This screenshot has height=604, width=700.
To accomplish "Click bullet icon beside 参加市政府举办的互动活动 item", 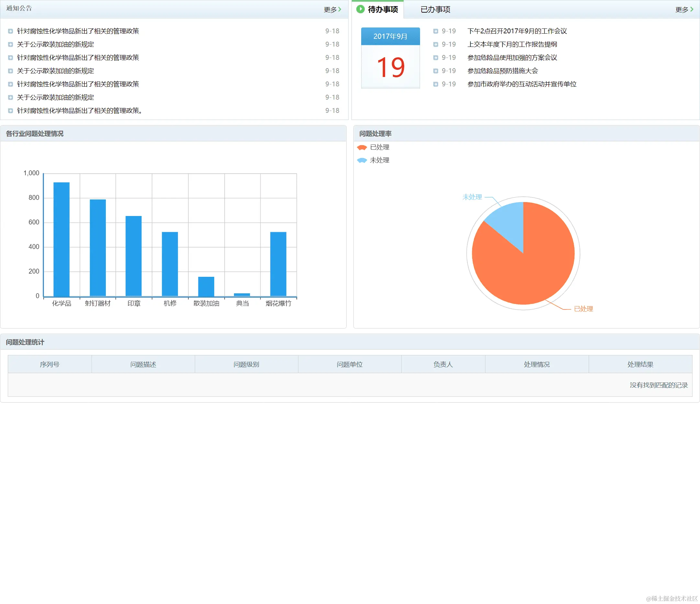I will [x=436, y=84].
